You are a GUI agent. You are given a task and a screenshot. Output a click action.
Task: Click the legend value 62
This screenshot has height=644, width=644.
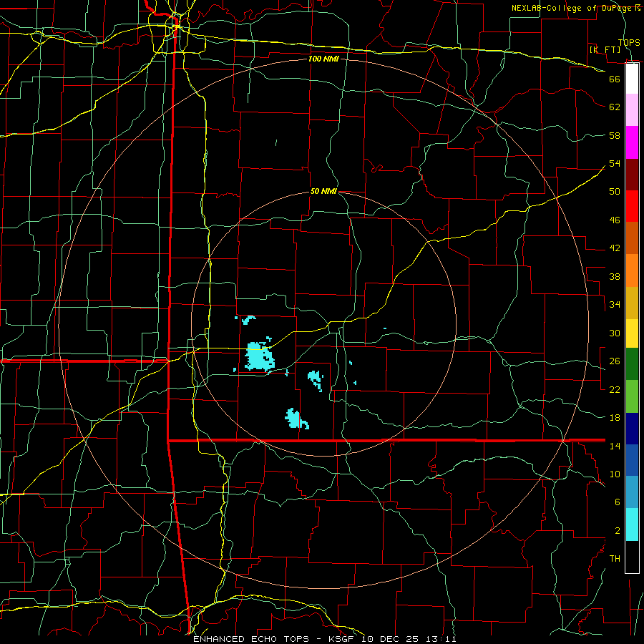click(x=615, y=107)
